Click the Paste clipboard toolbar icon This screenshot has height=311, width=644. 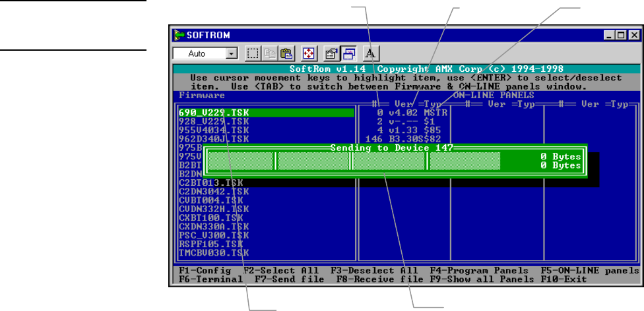tap(286, 53)
